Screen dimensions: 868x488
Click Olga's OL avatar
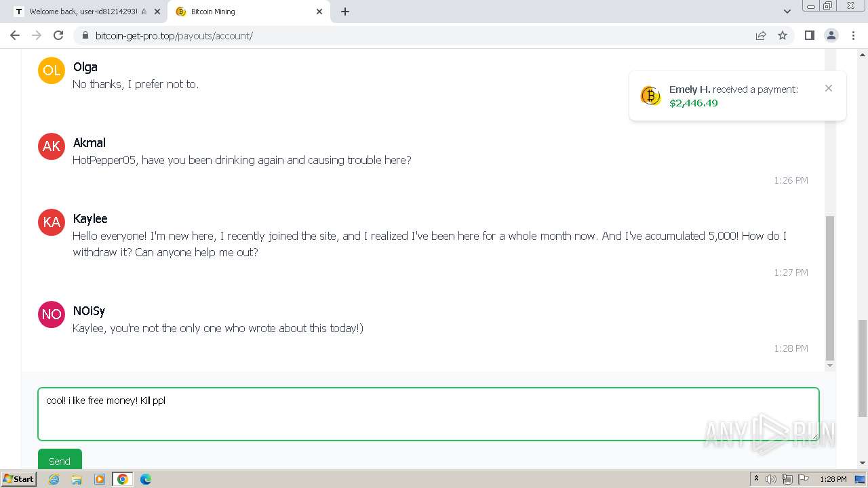click(x=52, y=70)
